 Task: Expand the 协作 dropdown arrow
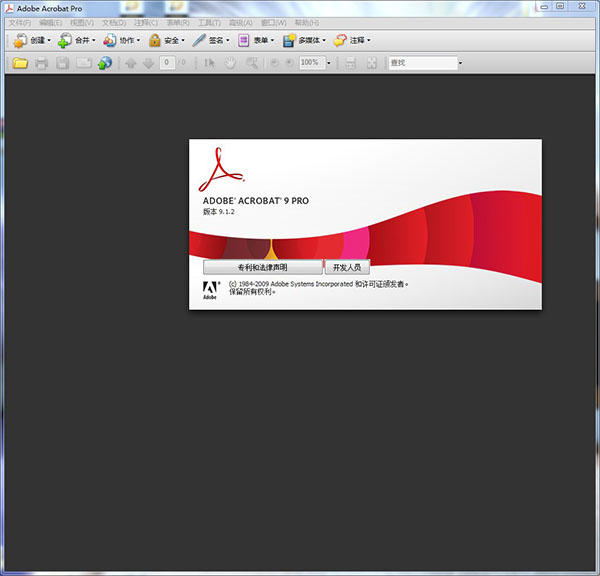pos(138,40)
